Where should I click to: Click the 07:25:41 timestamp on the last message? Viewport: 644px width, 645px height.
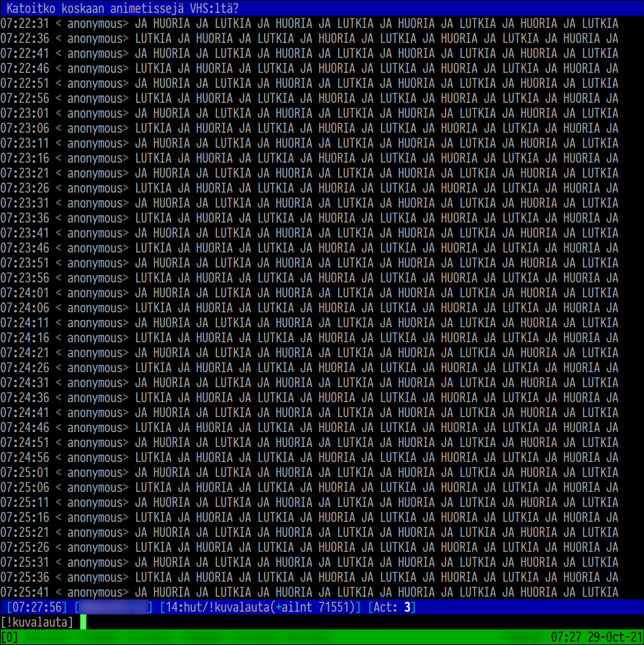(25, 593)
